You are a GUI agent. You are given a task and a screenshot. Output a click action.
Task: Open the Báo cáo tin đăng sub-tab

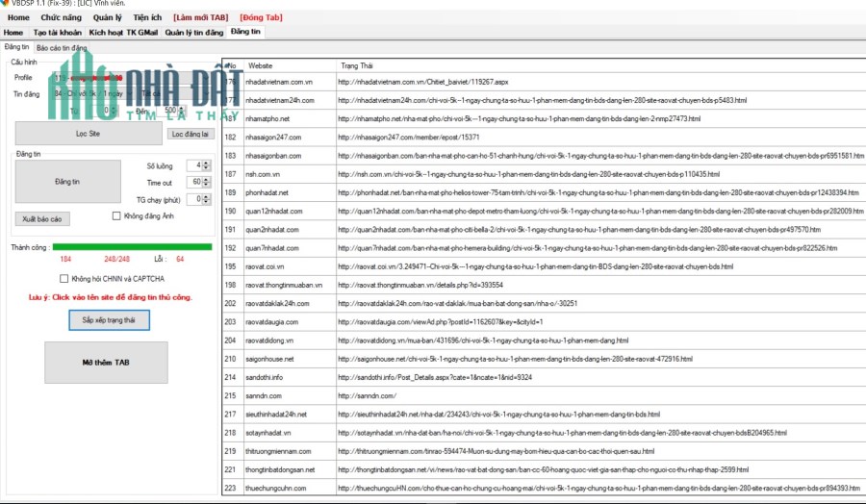(x=62, y=48)
